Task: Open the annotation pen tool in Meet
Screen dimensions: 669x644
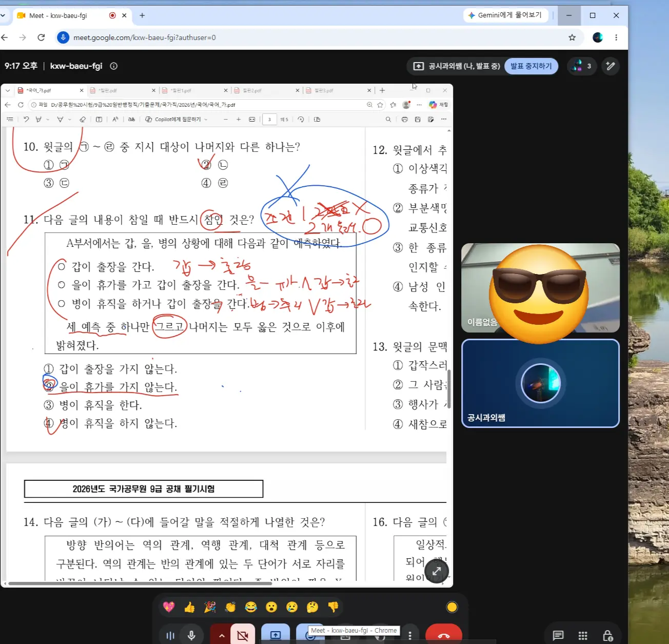Action: (611, 66)
